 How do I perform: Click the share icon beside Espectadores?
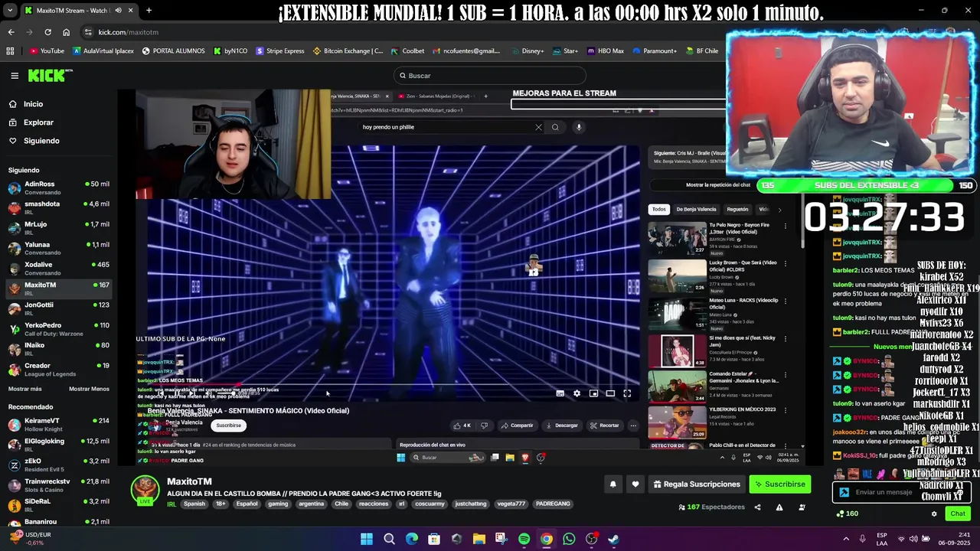757,507
